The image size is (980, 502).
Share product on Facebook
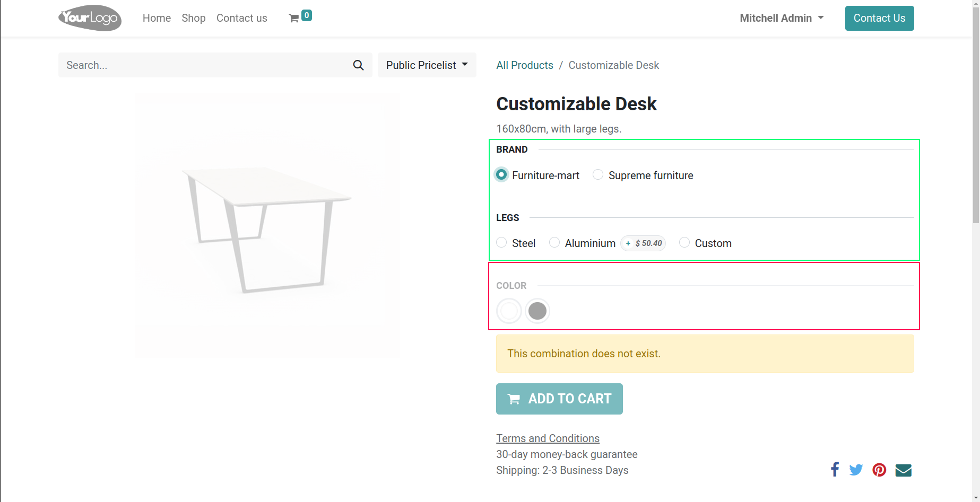835,470
